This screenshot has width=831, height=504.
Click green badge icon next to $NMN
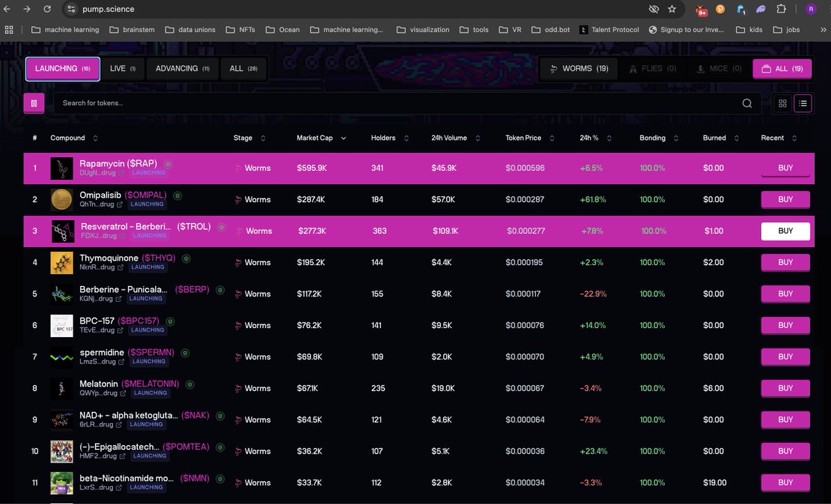(220, 478)
